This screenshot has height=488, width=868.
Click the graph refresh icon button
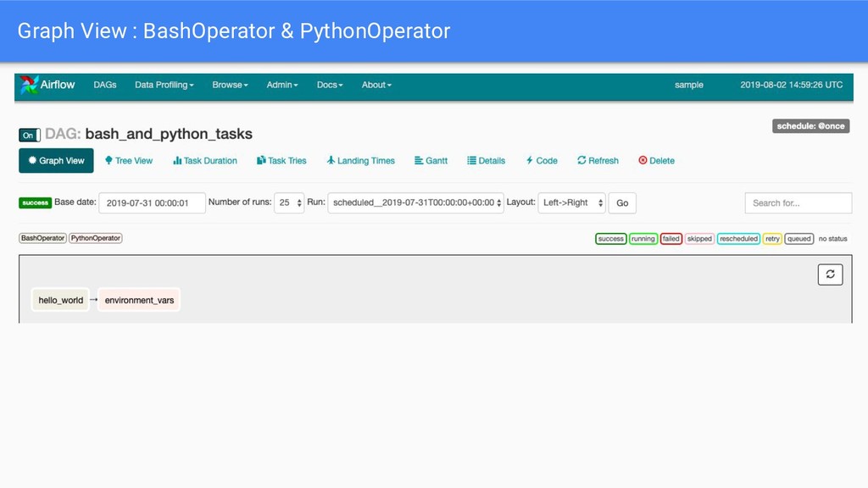(x=830, y=274)
